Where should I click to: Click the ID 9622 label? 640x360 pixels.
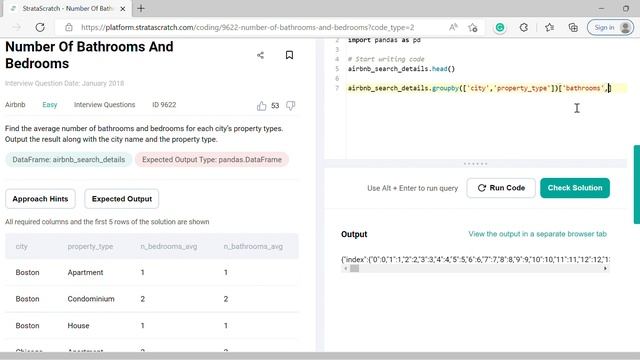click(x=164, y=105)
